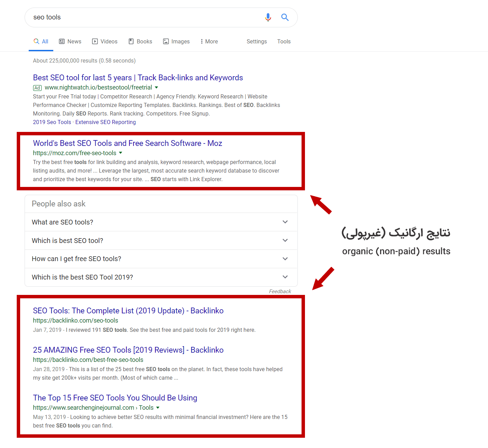This screenshot has width=488, height=448.
Task: Click the News tab newspaper icon
Action: [x=62, y=41]
